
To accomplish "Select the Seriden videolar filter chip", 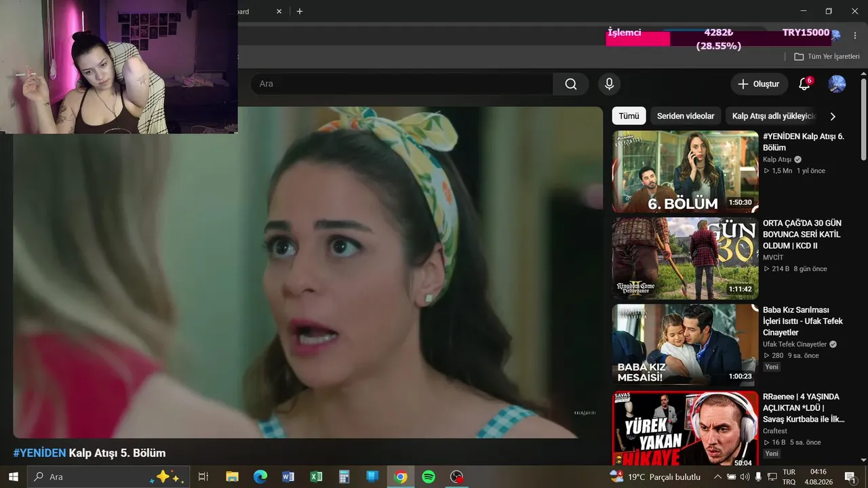I will pos(686,116).
